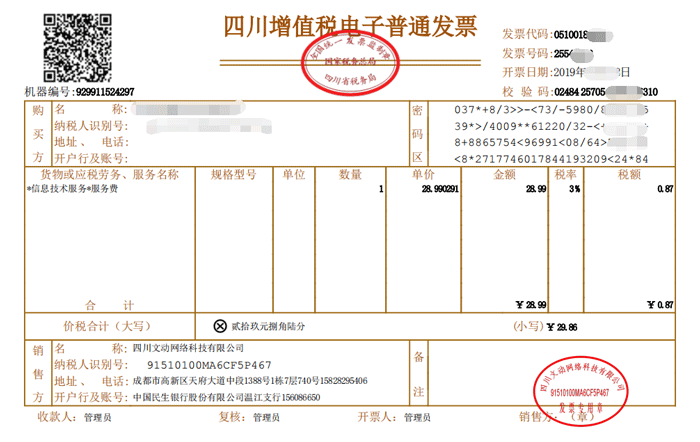Click the 合计 row label
This screenshot has height=442, width=700.
(x=109, y=305)
